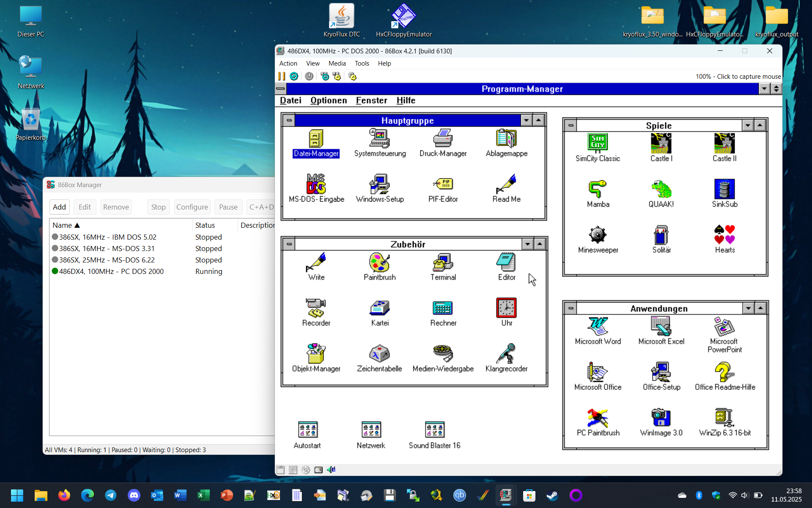812x508 pixels.
Task: Open Programm-Manager control menu box
Action: pyautogui.click(x=280, y=89)
